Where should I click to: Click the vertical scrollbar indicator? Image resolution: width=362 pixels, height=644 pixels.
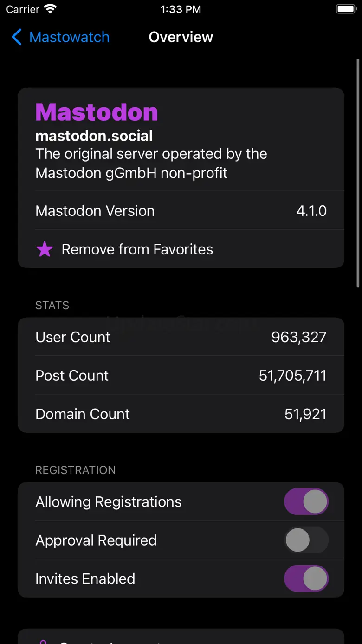click(358, 172)
